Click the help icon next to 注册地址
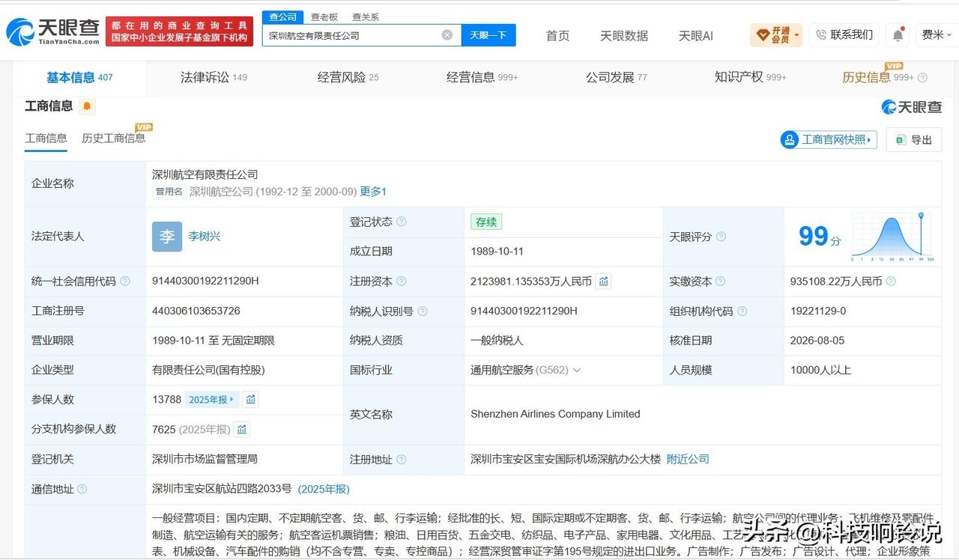The width and height of the screenshot is (959, 560). pos(402,460)
